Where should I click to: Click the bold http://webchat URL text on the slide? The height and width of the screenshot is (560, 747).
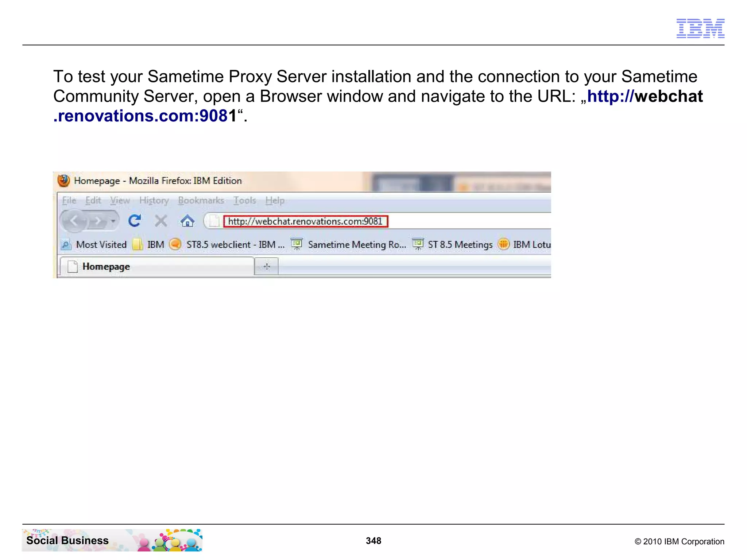click(645, 96)
